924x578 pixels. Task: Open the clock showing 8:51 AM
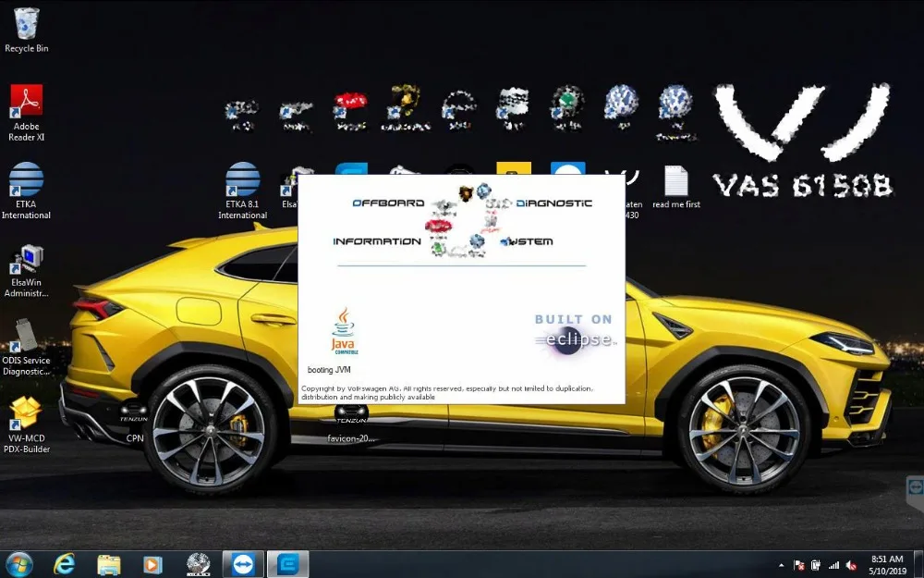(887, 564)
